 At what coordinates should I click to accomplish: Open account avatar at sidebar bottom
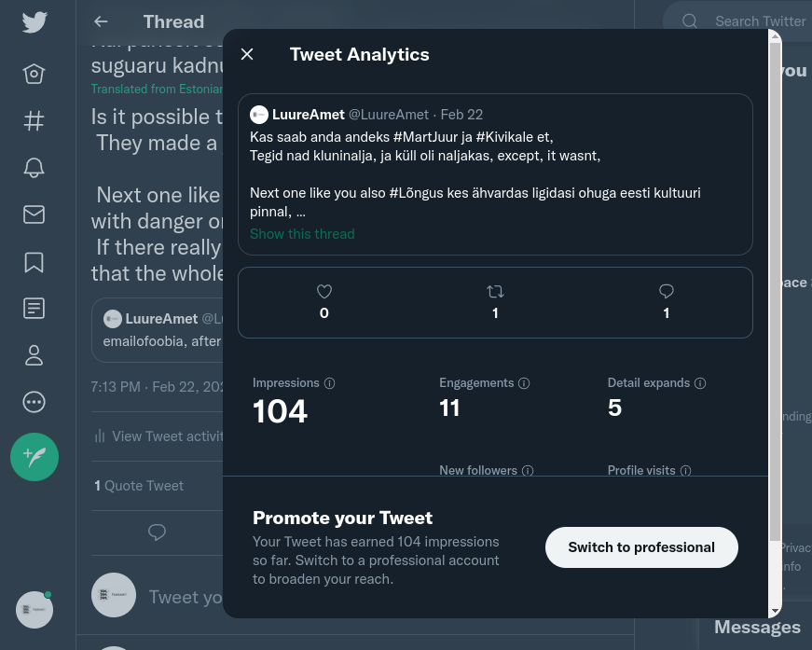[34, 610]
